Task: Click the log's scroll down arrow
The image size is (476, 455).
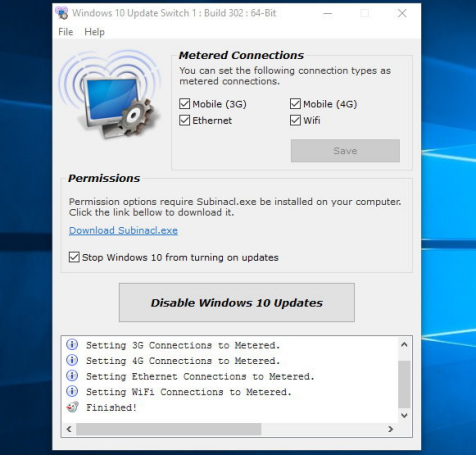Action: click(404, 415)
